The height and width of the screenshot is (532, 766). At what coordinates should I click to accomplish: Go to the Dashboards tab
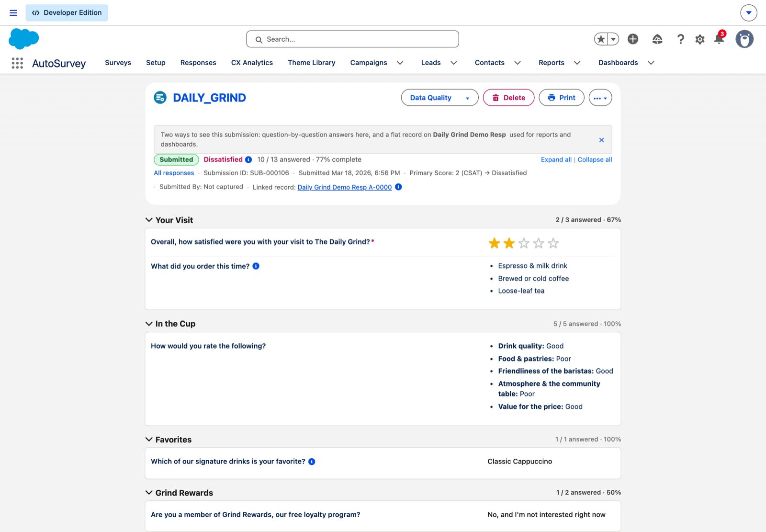[x=618, y=63]
